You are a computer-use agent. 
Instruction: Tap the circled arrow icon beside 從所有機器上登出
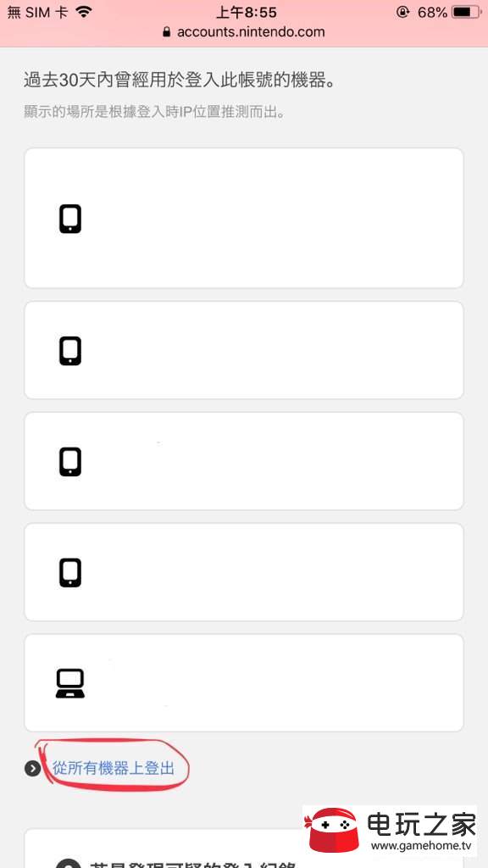point(33,768)
